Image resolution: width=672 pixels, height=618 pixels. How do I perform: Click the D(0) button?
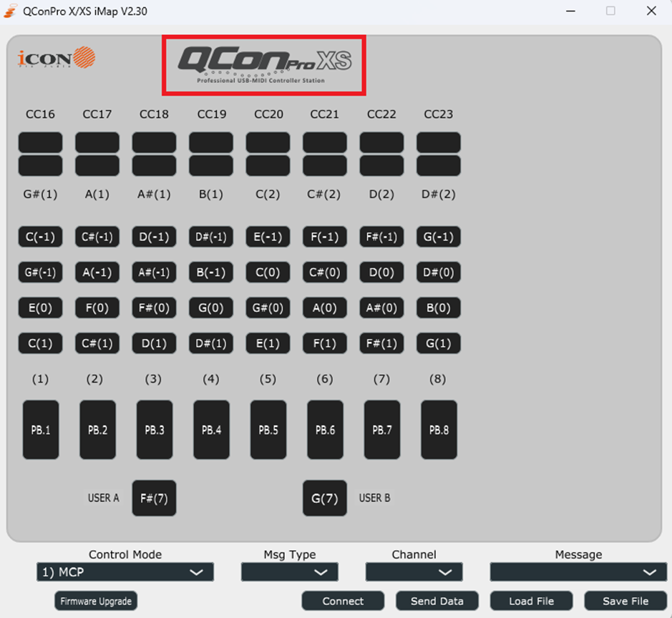click(382, 273)
